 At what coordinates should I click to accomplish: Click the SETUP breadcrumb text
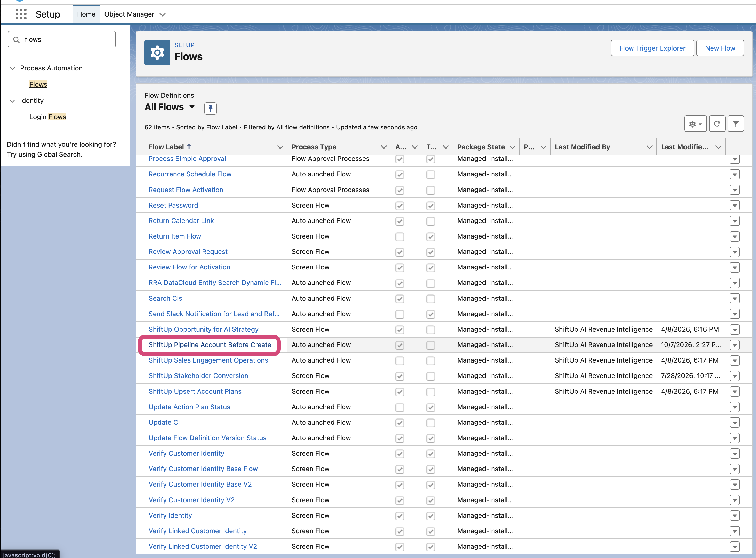click(184, 45)
